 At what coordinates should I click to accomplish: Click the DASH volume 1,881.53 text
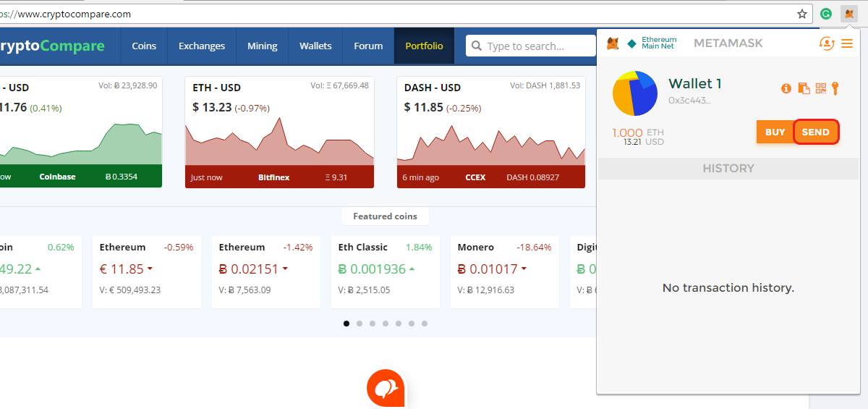[x=545, y=85]
